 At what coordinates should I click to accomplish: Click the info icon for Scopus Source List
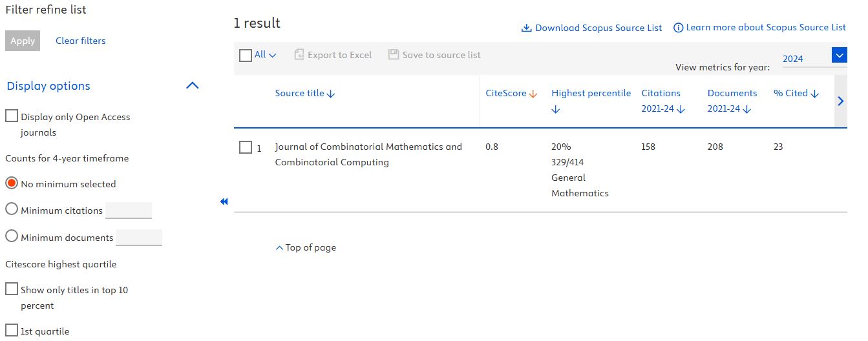[x=678, y=28]
